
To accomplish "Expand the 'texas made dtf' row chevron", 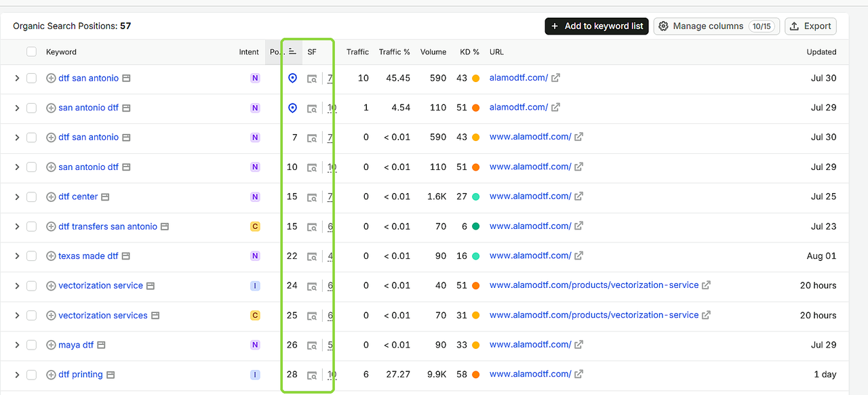I will pyautogui.click(x=17, y=256).
